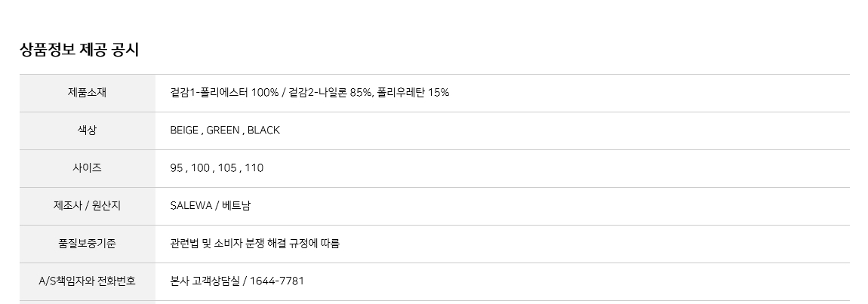Click the 겉감1-폴리에스터 100% material text
The height and width of the screenshot is (304, 868).
tap(223, 93)
